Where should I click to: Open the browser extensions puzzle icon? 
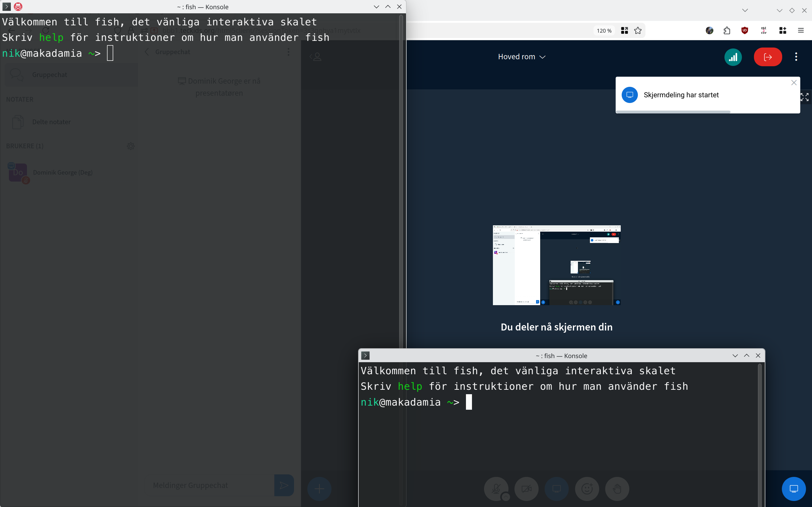coord(727,30)
